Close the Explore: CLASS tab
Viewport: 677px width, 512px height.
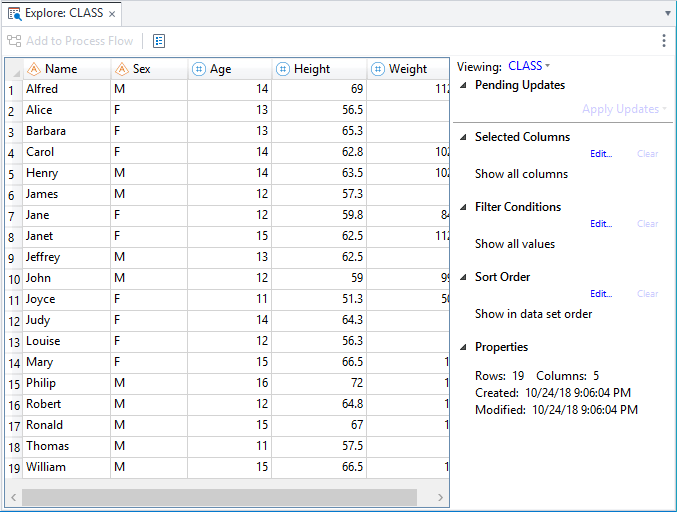[x=112, y=14]
